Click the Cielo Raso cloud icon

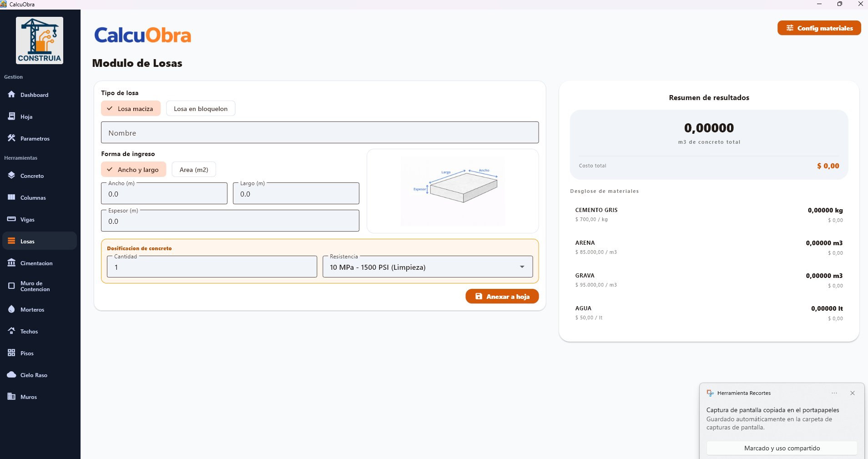click(11, 375)
